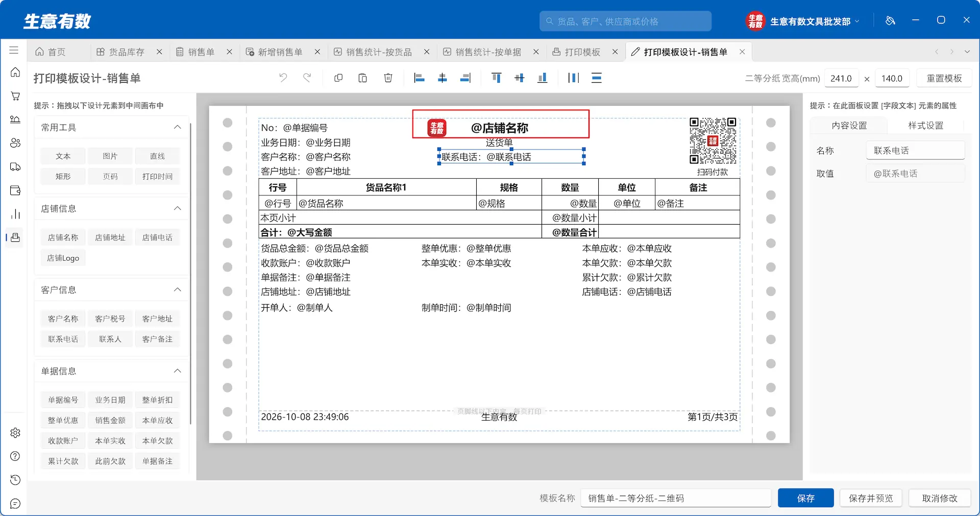Click the copy element icon
The height and width of the screenshot is (516, 980).
click(x=338, y=78)
